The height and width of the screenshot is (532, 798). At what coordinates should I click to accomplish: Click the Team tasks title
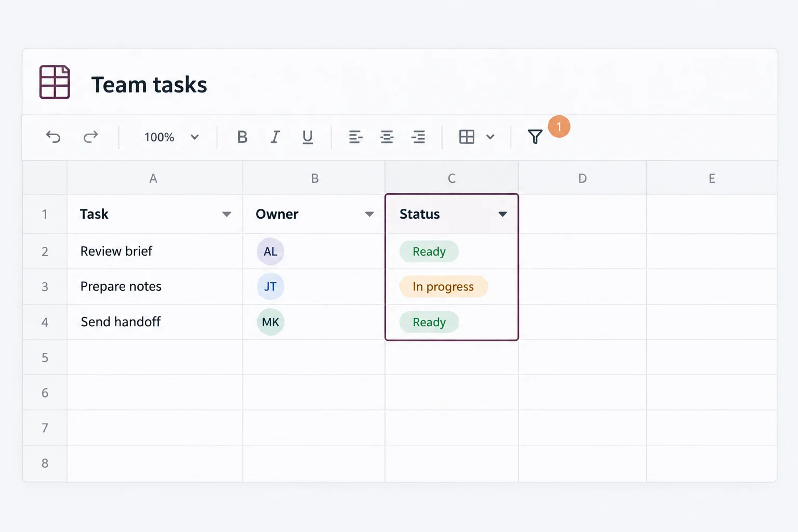pyautogui.click(x=149, y=85)
